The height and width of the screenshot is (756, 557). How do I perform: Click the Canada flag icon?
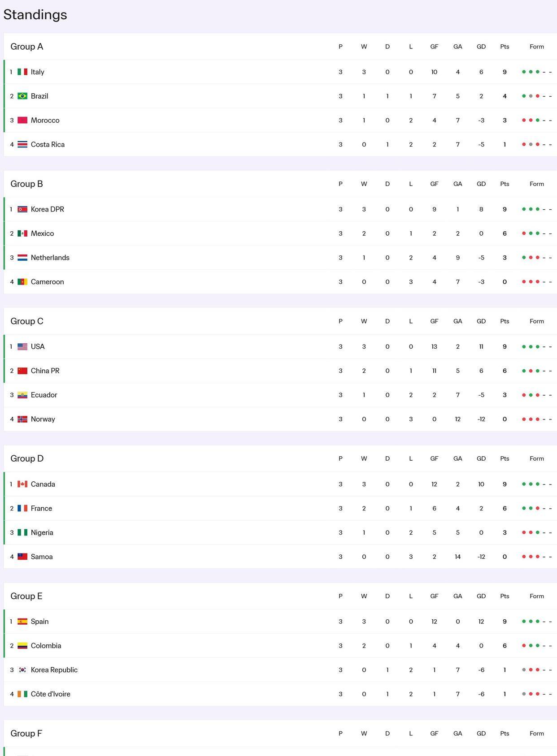click(x=22, y=484)
